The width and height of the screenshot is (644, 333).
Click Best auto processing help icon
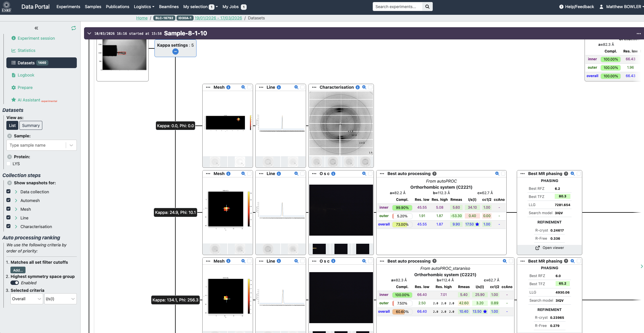click(434, 174)
